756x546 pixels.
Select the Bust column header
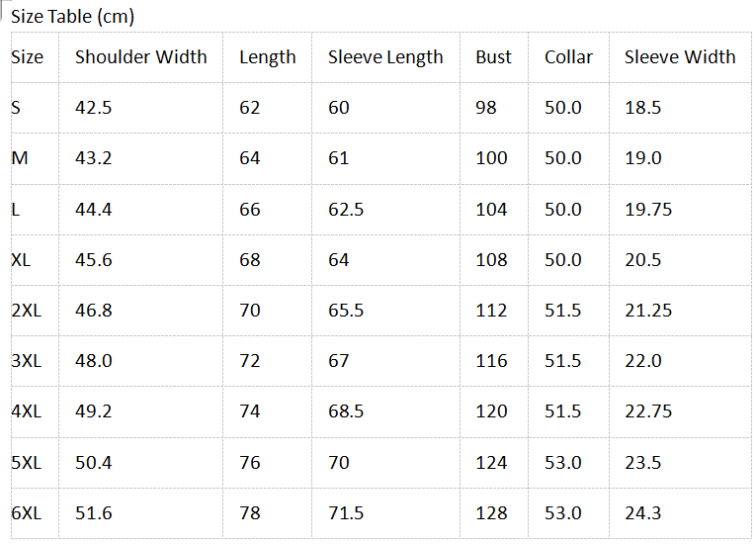point(493,57)
